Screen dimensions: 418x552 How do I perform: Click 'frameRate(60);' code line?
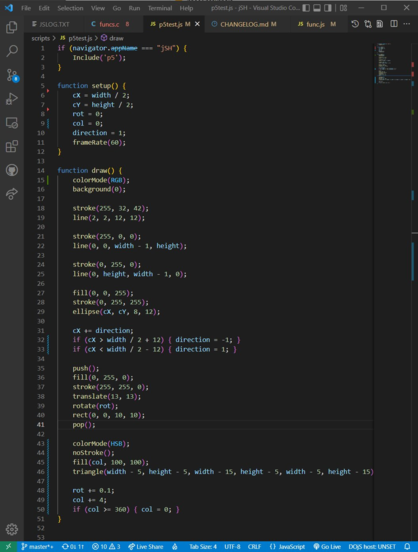click(99, 142)
